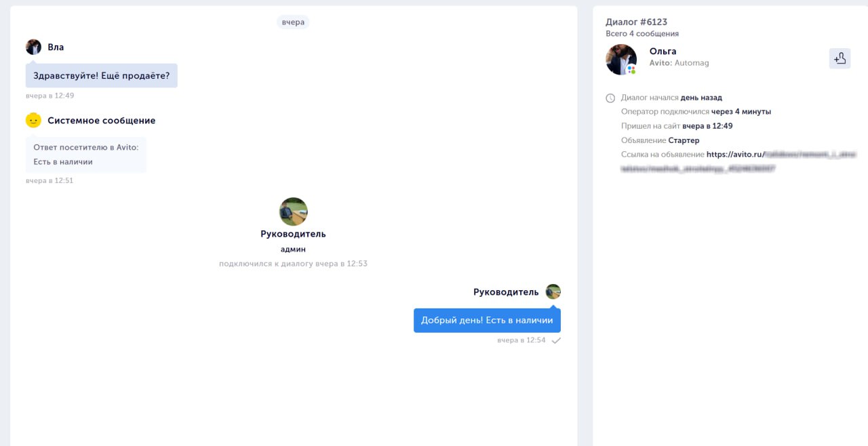Click the 'Диалог начался день назад' line
The width and height of the screenshot is (868, 446).
click(671, 98)
